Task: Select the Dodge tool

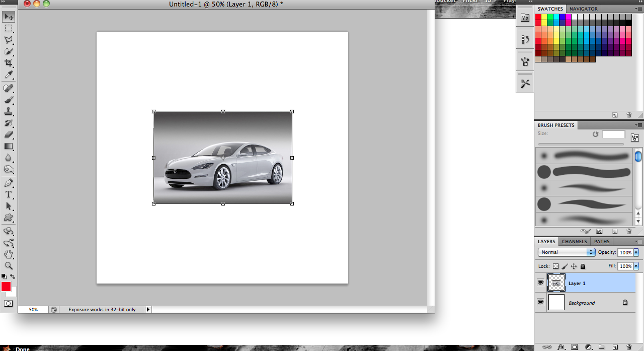Action: (x=9, y=169)
